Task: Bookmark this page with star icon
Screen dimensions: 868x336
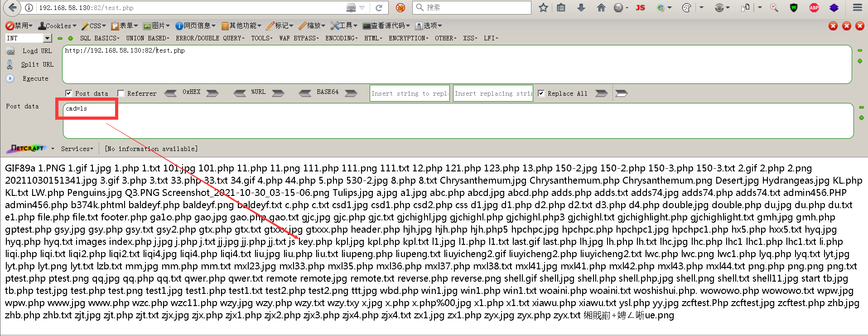Action: [x=543, y=8]
